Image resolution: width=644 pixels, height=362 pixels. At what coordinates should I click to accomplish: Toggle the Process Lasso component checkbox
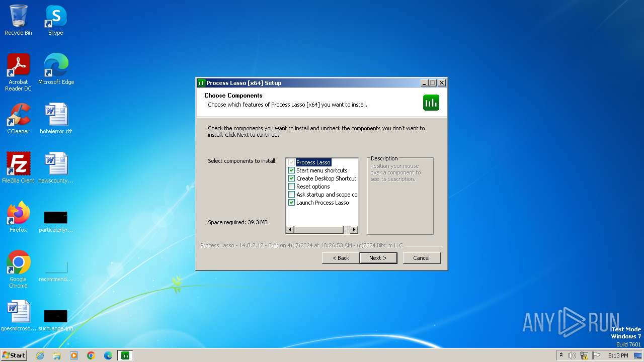291,162
